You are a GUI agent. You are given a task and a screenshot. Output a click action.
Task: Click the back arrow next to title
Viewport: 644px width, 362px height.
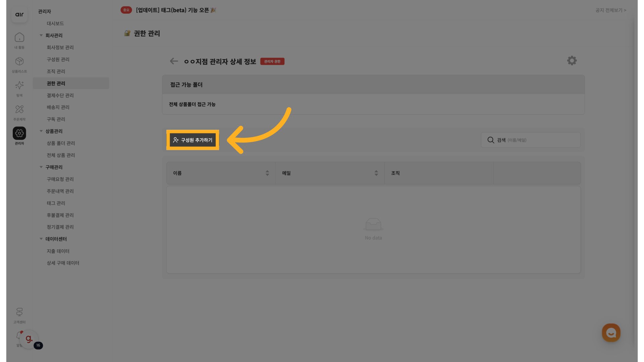[174, 61]
